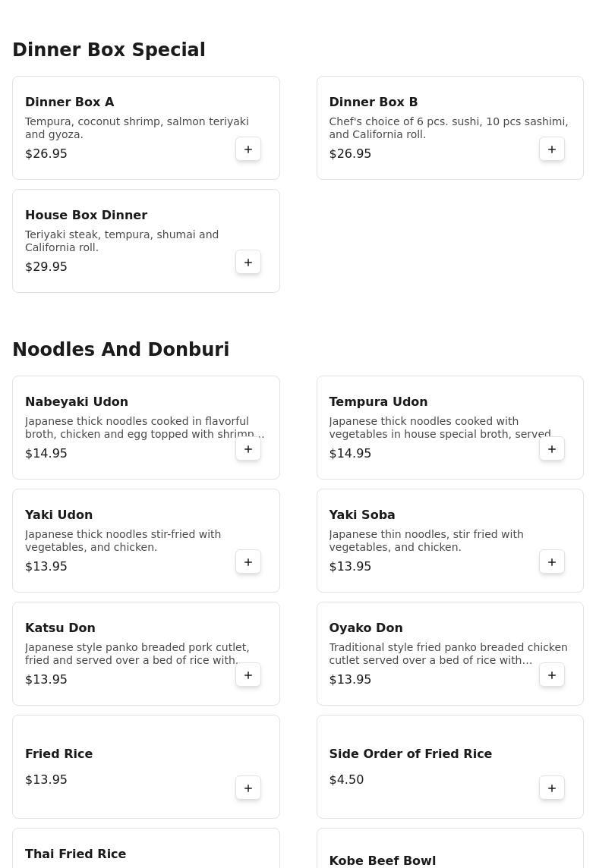Select the Nabeyaki Udon title
This screenshot has height=868, width=596.
[x=77, y=401]
